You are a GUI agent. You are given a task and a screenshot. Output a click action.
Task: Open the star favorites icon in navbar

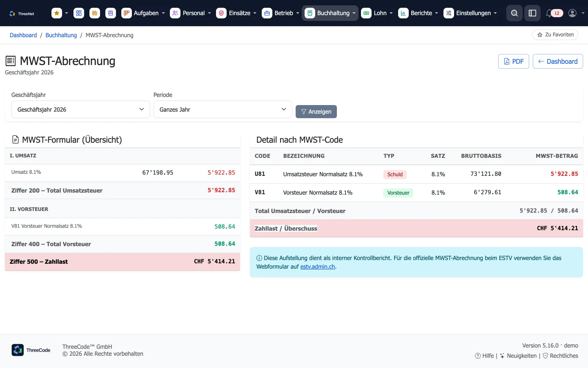click(57, 13)
